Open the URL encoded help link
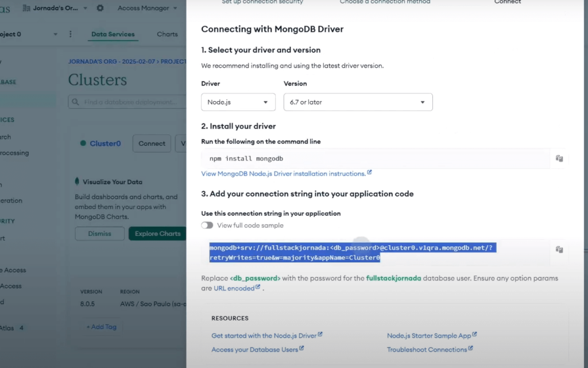 pos(237,288)
